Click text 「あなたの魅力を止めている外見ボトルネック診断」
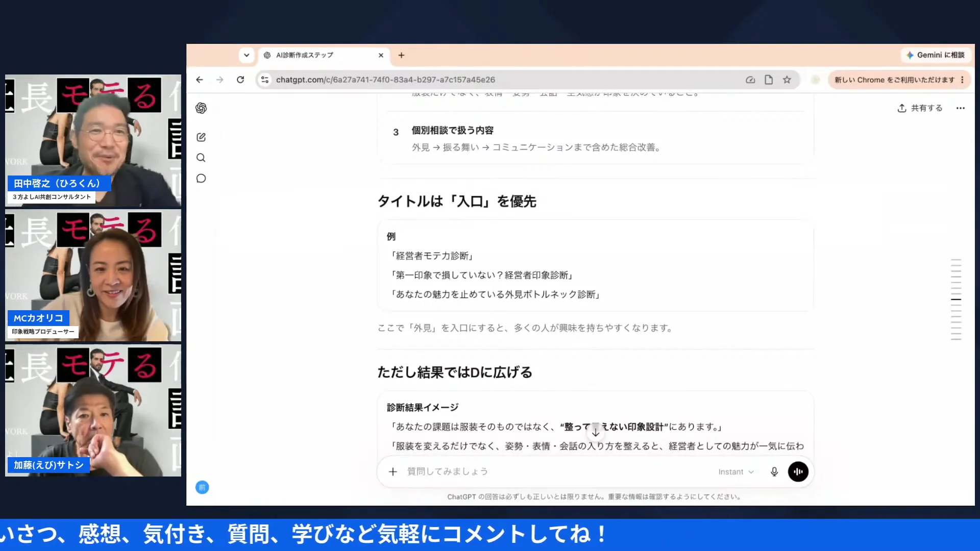The image size is (980, 551). pos(496,294)
